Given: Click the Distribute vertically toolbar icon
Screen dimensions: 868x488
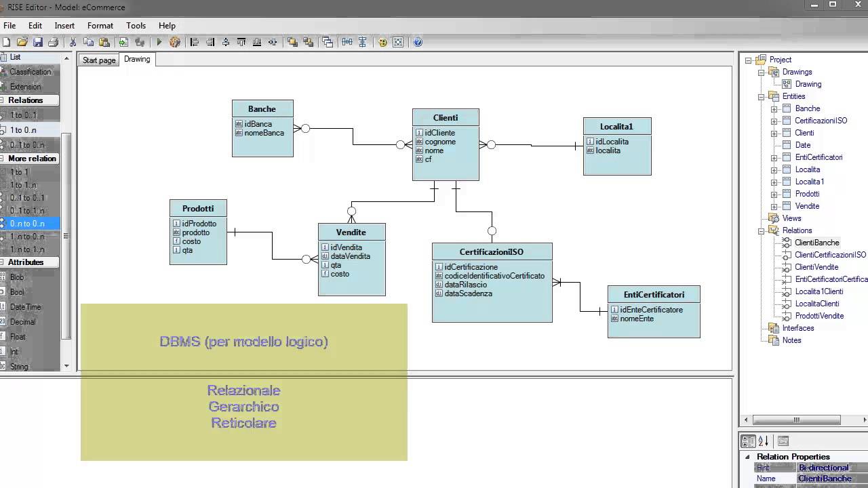Looking at the screenshot, I should [x=363, y=42].
